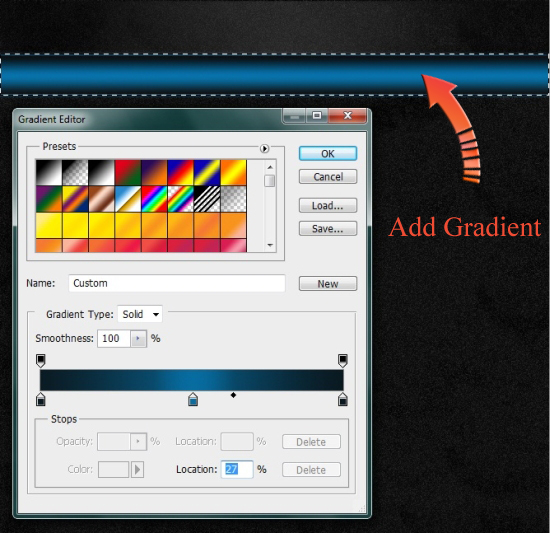Click the Name input field

click(177, 283)
